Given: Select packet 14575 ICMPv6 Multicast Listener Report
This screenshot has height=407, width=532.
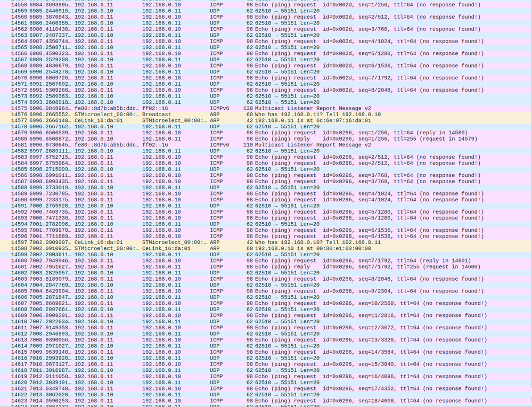Looking at the screenshot, I should click(266, 109).
